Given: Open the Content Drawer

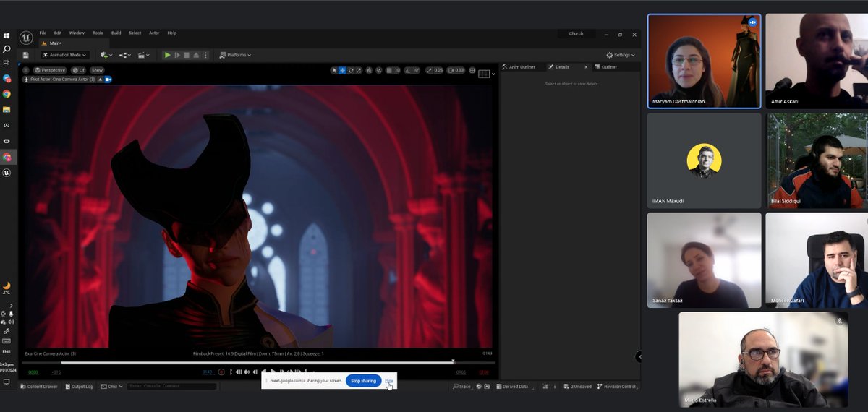Looking at the screenshot, I should coord(39,387).
